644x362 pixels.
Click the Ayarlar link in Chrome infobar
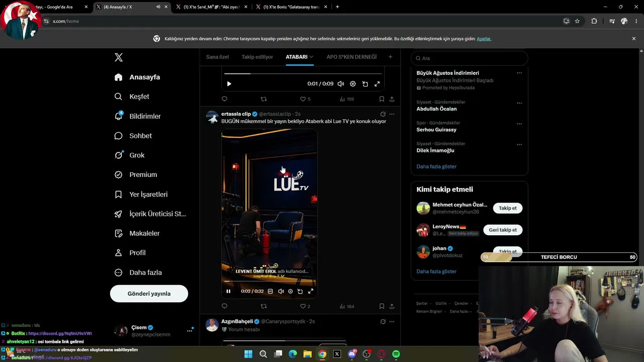(x=484, y=39)
